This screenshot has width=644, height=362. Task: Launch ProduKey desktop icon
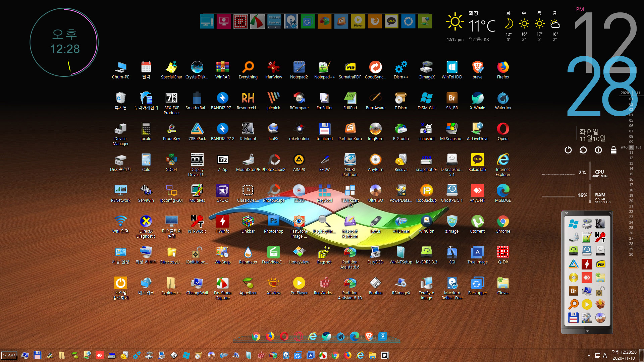pyautogui.click(x=171, y=132)
